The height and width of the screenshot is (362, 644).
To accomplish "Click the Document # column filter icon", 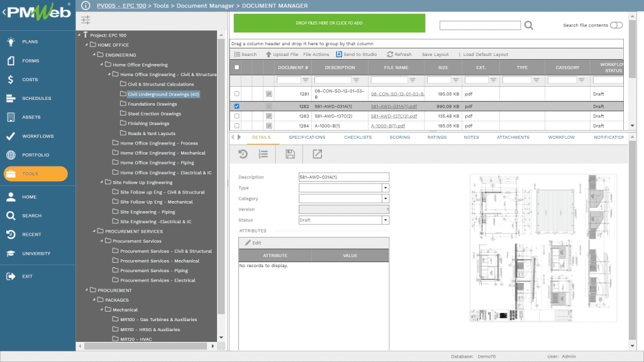I will [305, 80].
